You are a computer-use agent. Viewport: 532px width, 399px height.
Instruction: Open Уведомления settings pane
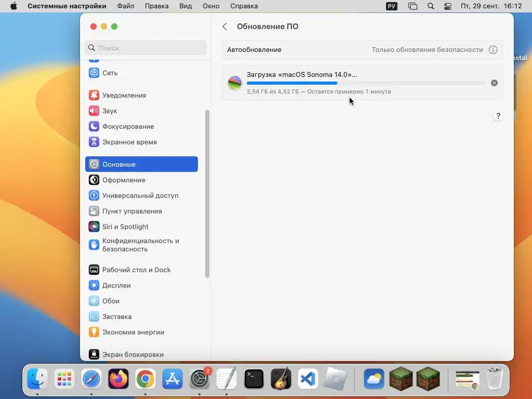coord(141,96)
